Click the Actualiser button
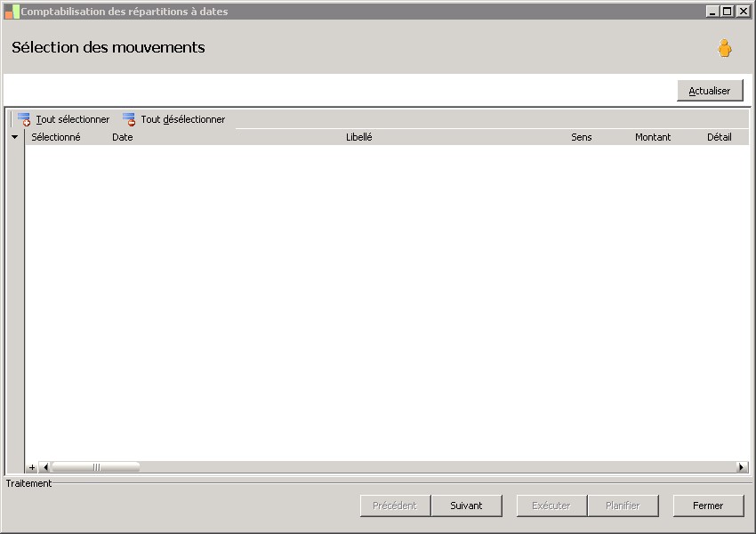 710,91
